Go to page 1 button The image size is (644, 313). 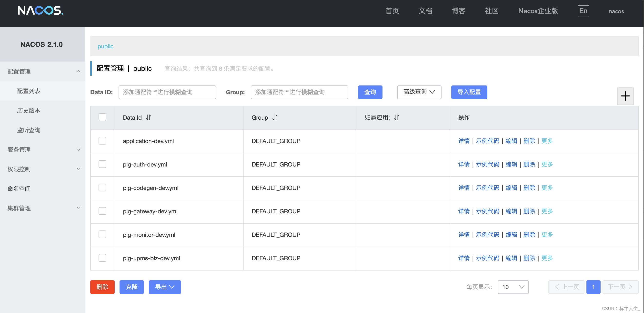click(x=593, y=287)
